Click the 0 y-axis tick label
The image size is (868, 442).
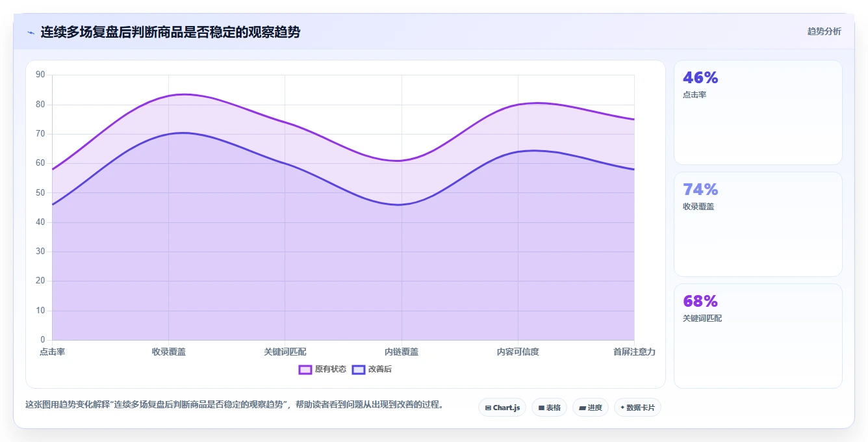point(43,339)
